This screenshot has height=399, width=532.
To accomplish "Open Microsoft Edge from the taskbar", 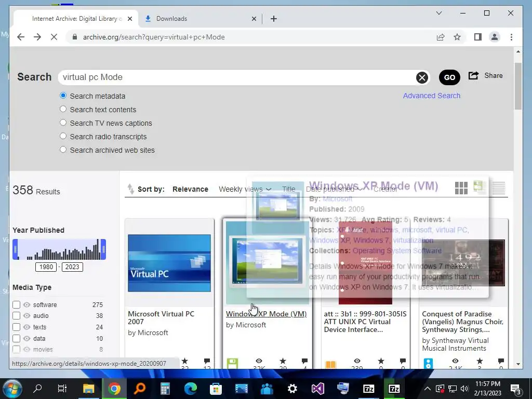I will 190,389.
